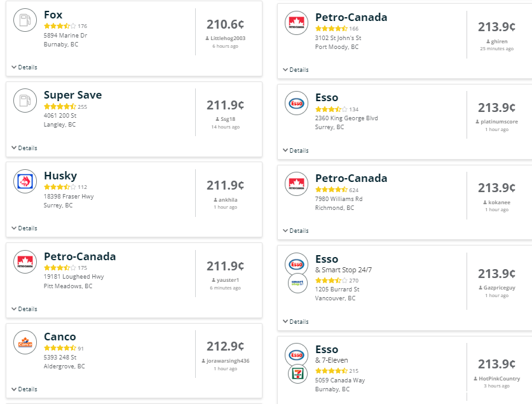Click the Canco logo icon
Screen dimensions: 532x404
click(25, 342)
